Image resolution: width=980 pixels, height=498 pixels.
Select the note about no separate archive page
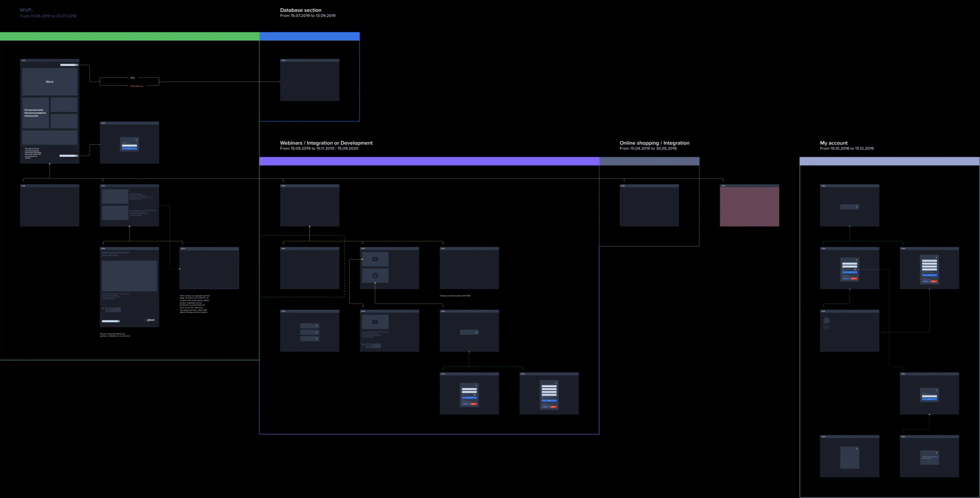pyautogui.click(x=195, y=304)
